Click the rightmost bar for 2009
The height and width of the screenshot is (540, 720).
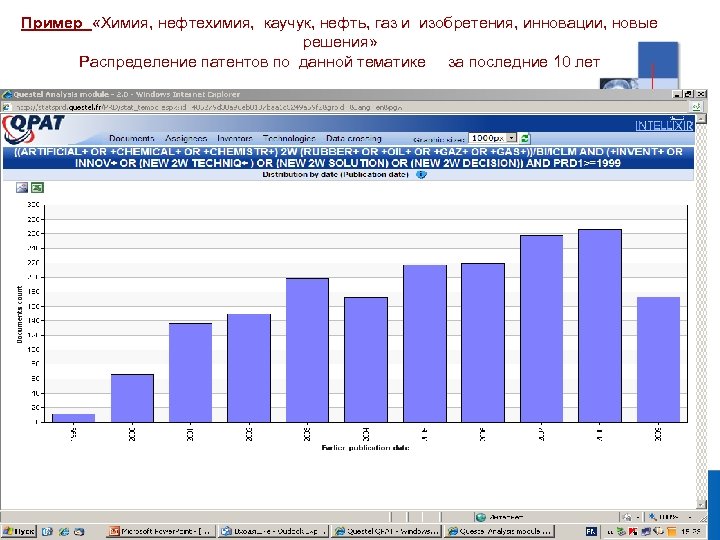coord(658,360)
